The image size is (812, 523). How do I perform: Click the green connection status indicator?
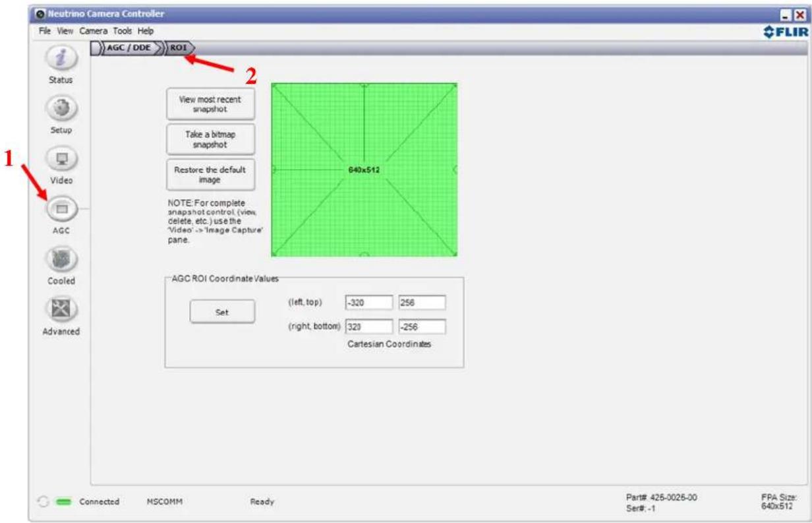(64, 502)
